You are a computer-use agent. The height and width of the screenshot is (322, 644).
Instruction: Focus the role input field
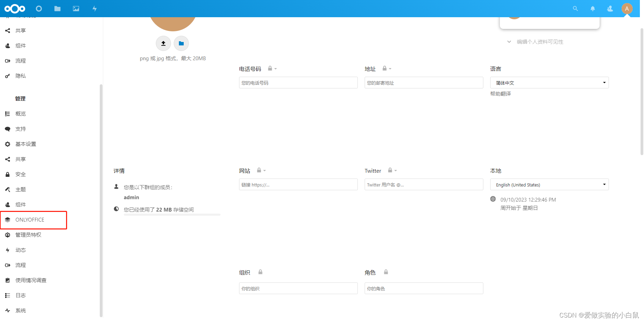[424, 288]
